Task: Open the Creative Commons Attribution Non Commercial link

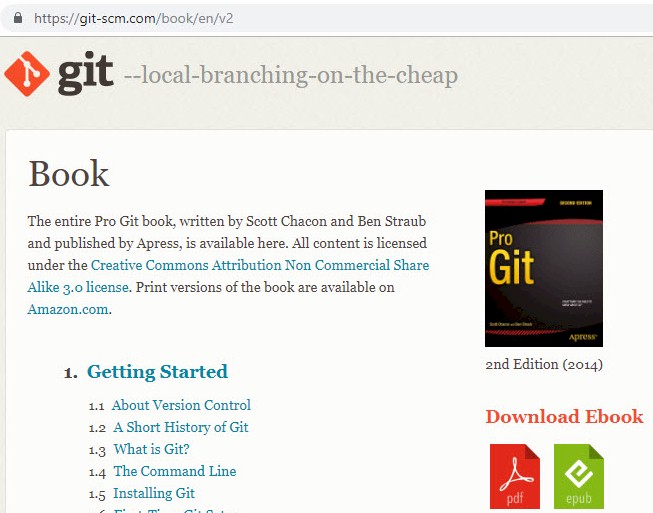Action: point(260,265)
